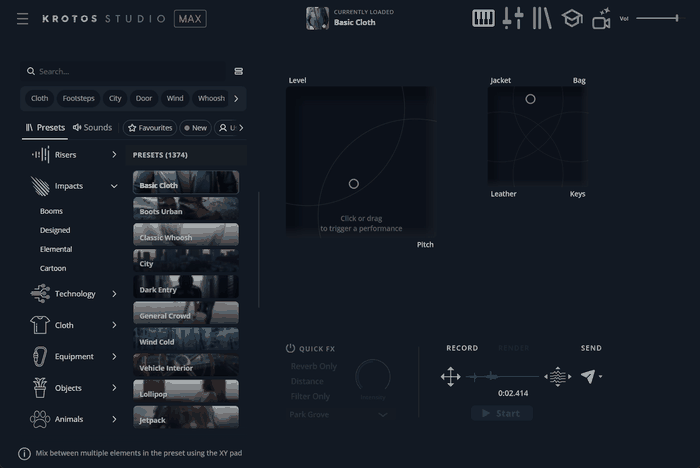Image resolution: width=700 pixels, height=468 pixels.
Task: Select the Whoosh tag chip
Action: pyautogui.click(x=211, y=98)
